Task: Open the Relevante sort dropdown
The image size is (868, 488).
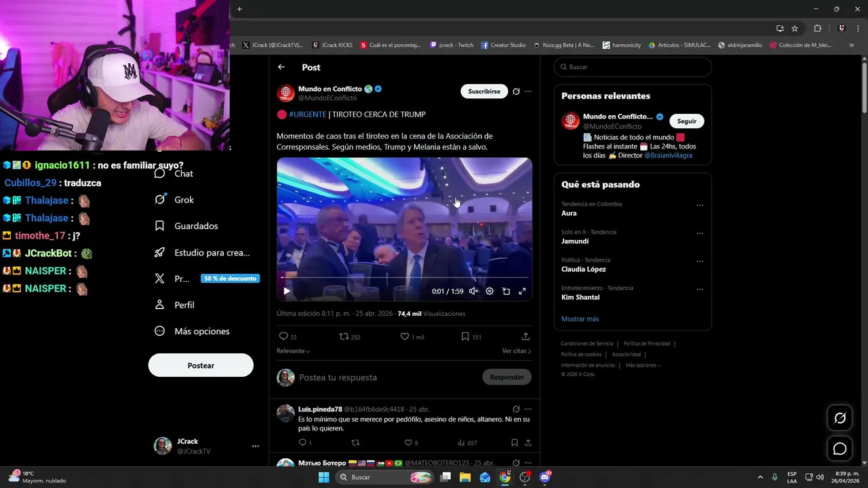Action: (293, 351)
